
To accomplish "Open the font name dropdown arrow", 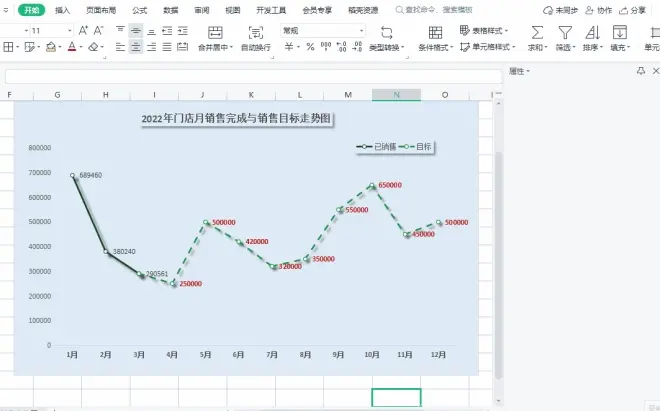I will [x=26, y=30].
